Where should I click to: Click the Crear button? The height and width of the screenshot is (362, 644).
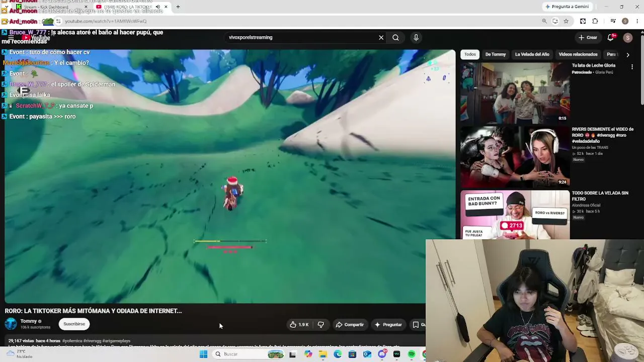(x=588, y=38)
